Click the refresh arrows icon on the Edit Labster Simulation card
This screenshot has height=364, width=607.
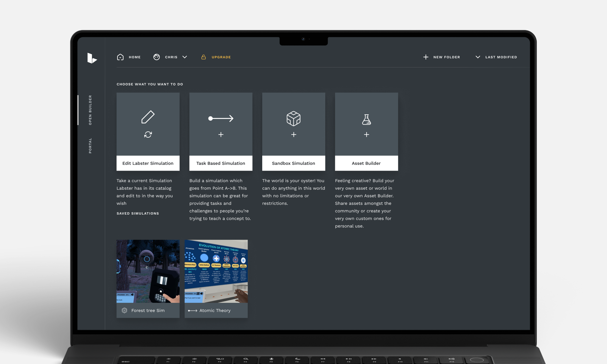pyautogui.click(x=148, y=134)
